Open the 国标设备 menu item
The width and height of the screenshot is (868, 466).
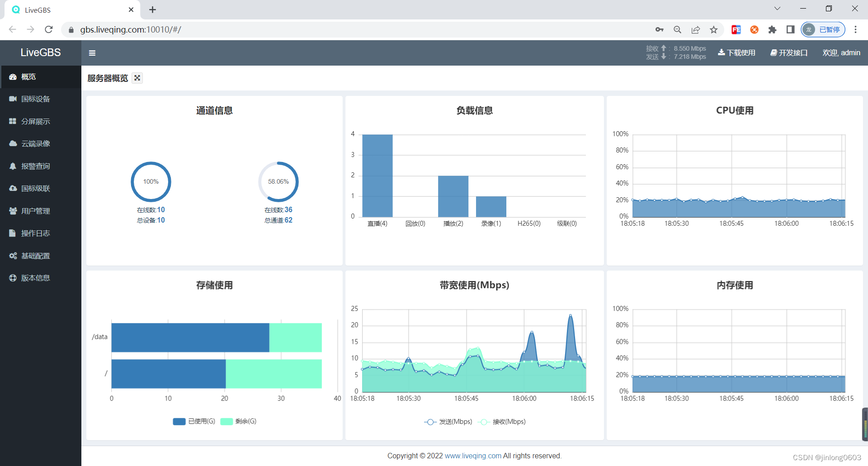point(41,99)
